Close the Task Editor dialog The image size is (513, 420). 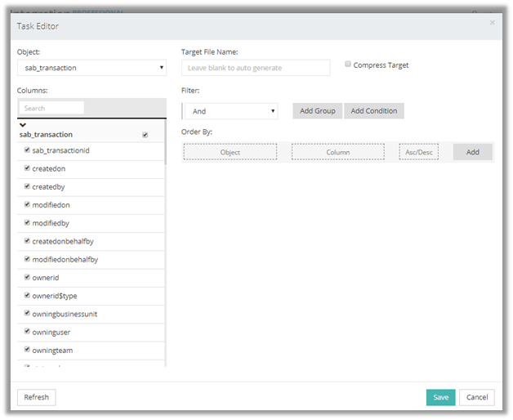pyautogui.click(x=492, y=22)
